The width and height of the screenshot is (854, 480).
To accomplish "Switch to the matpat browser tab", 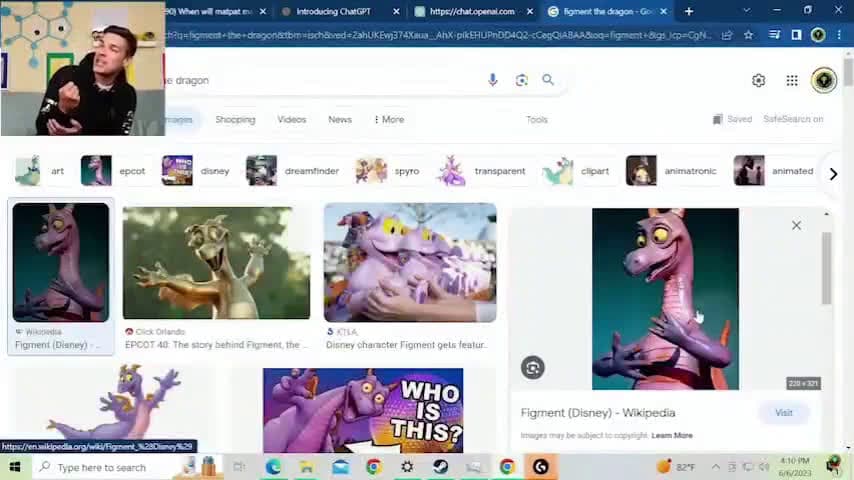I will 210,11.
